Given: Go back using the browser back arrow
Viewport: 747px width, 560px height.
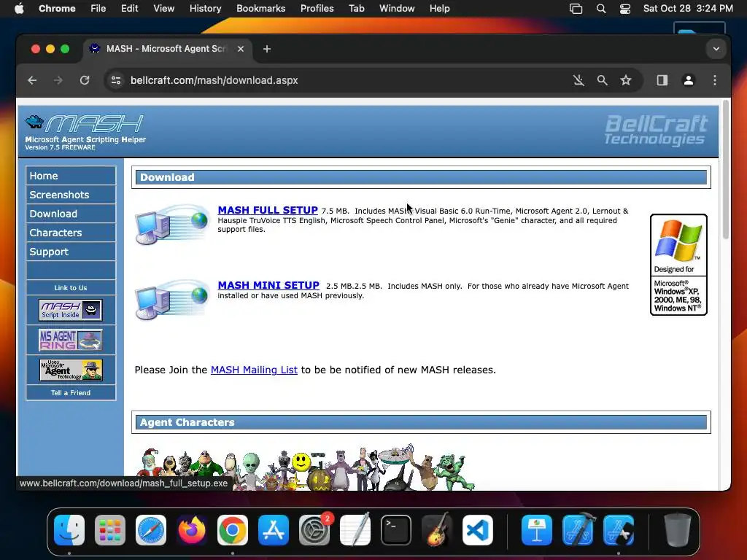Looking at the screenshot, I should pos(32,80).
